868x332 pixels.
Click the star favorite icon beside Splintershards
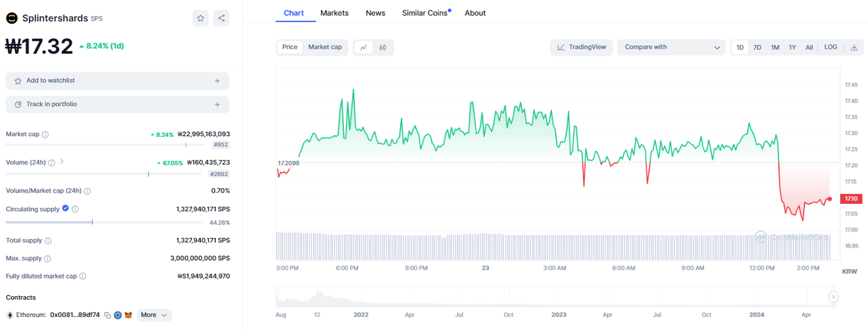(x=201, y=18)
